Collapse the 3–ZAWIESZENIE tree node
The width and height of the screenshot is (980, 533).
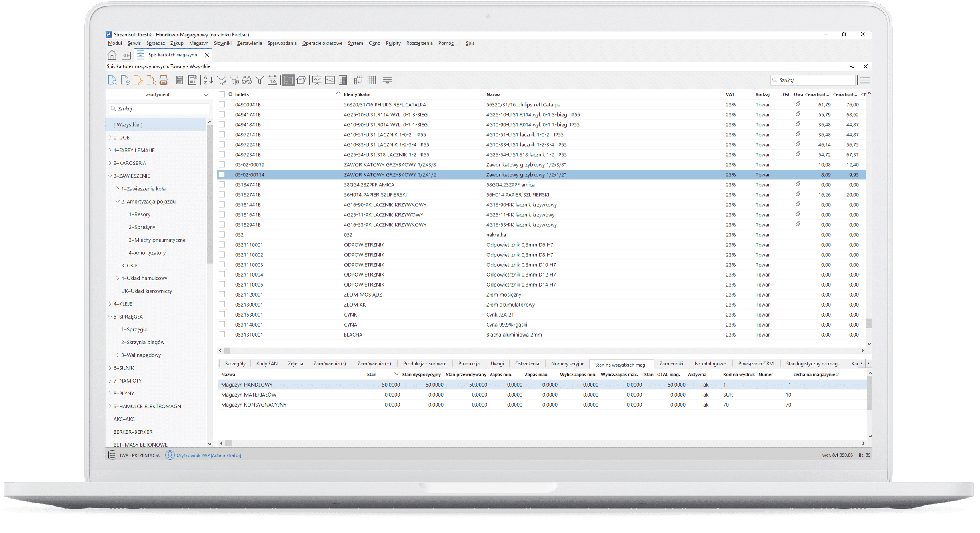click(110, 176)
